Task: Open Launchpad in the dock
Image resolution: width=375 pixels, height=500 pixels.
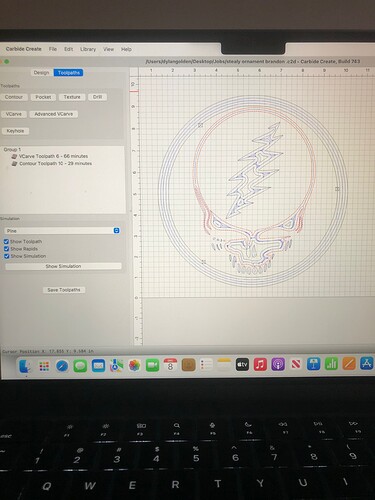Action: pos(44,366)
